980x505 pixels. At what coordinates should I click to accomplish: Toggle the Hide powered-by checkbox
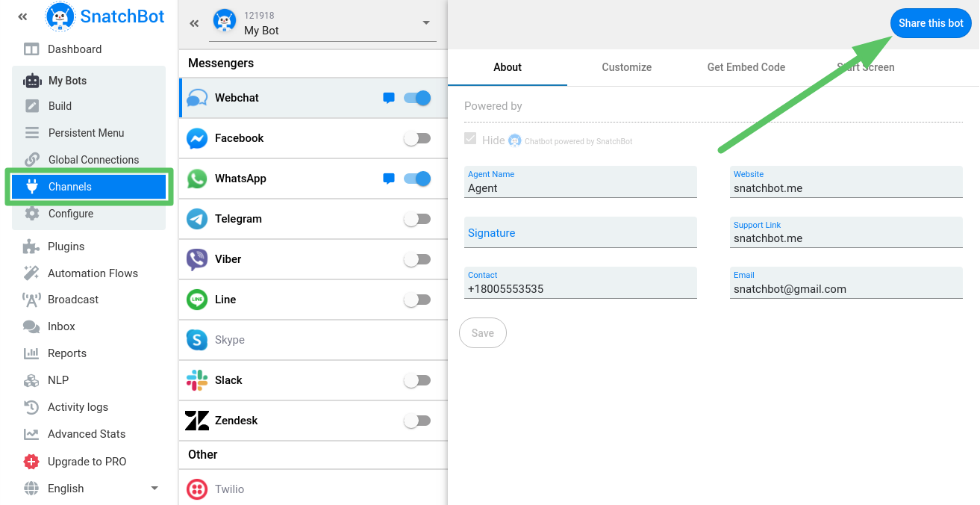click(470, 139)
